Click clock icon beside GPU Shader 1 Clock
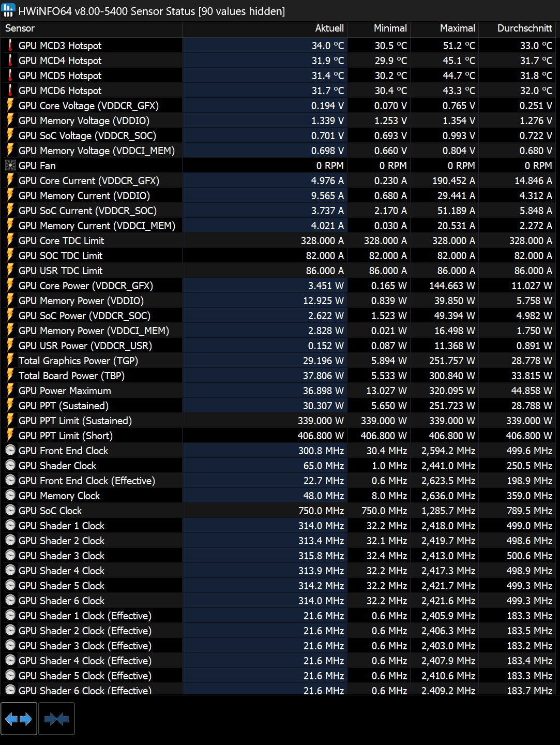Image resolution: width=560 pixels, height=745 pixels. (x=10, y=526)
